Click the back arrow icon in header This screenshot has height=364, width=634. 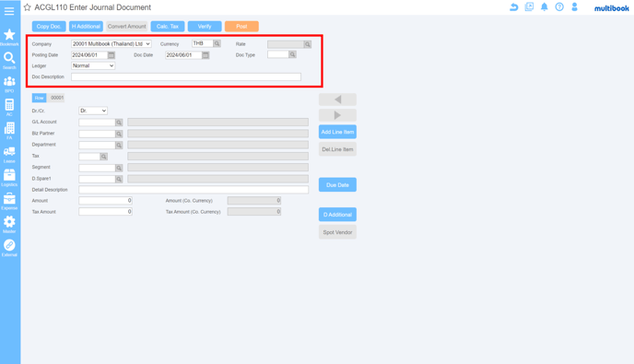click(513, 6)
